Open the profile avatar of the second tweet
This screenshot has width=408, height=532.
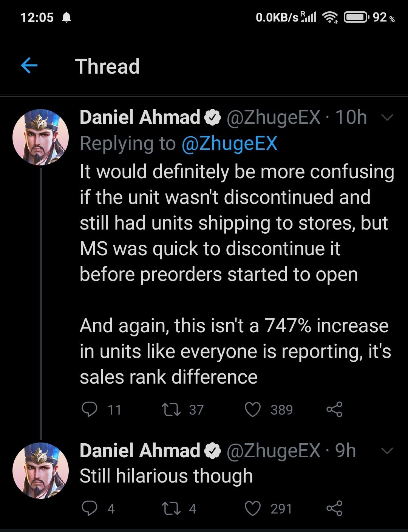point(41,470)
